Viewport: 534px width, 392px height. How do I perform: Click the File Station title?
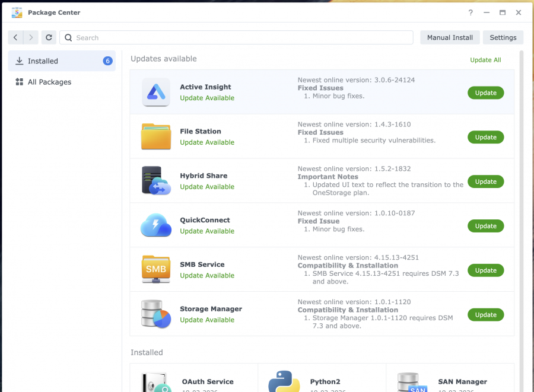(x=201, y=131)
